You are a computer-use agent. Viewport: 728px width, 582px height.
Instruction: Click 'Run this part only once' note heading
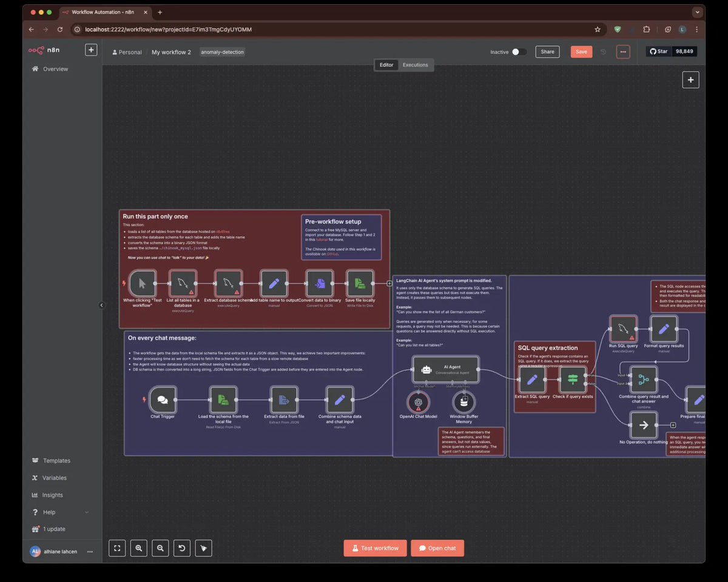pyautogui.click(x=155, y=216)
